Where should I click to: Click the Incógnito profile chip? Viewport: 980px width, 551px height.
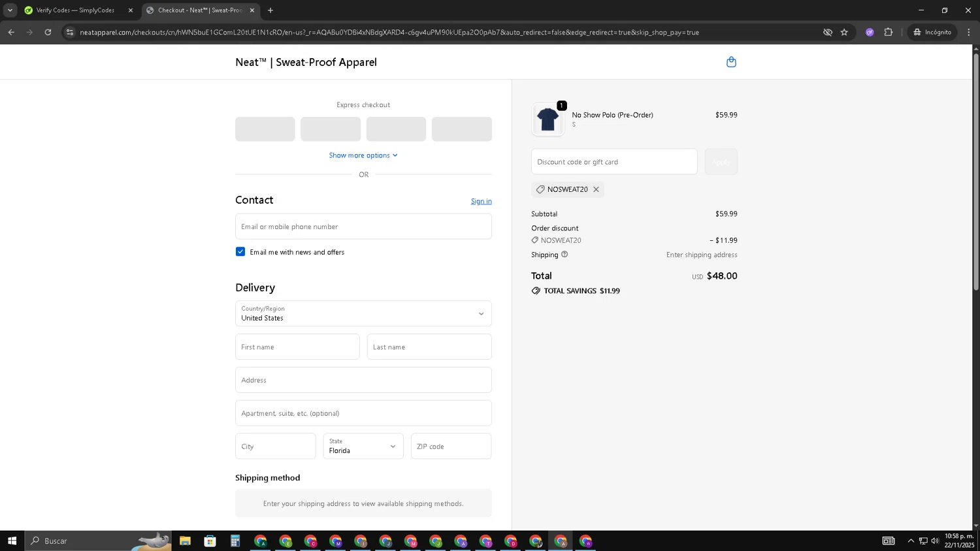(932, 32)
